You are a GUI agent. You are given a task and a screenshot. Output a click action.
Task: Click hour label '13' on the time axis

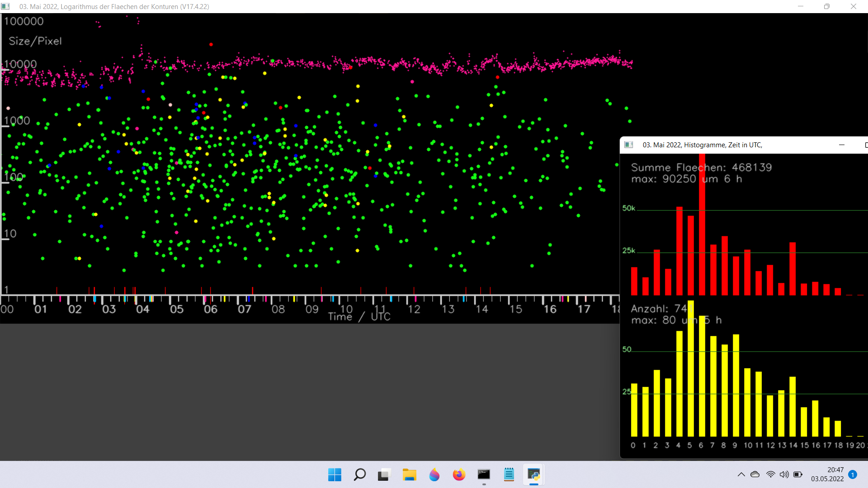point(448,310)
